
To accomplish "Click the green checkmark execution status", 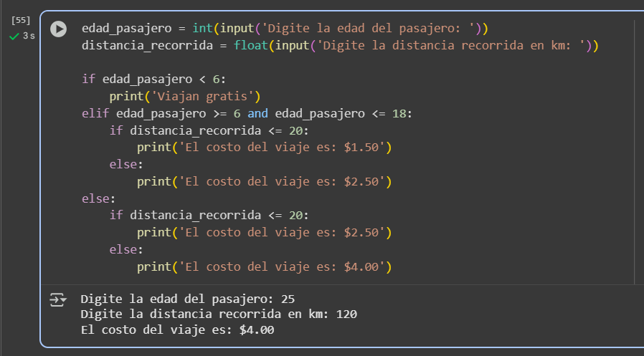I will tap(14, 37).
